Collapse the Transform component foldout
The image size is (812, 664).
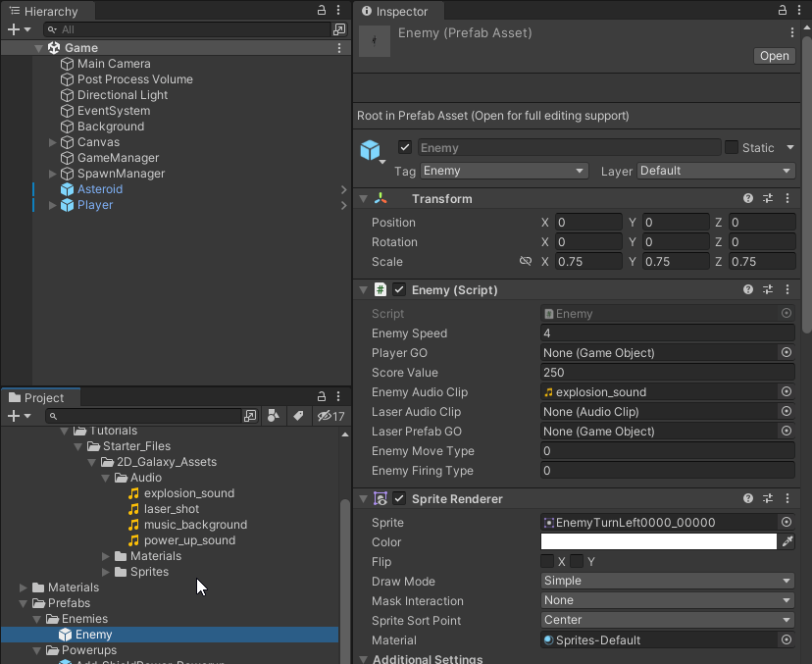click(x=364, y=199)
